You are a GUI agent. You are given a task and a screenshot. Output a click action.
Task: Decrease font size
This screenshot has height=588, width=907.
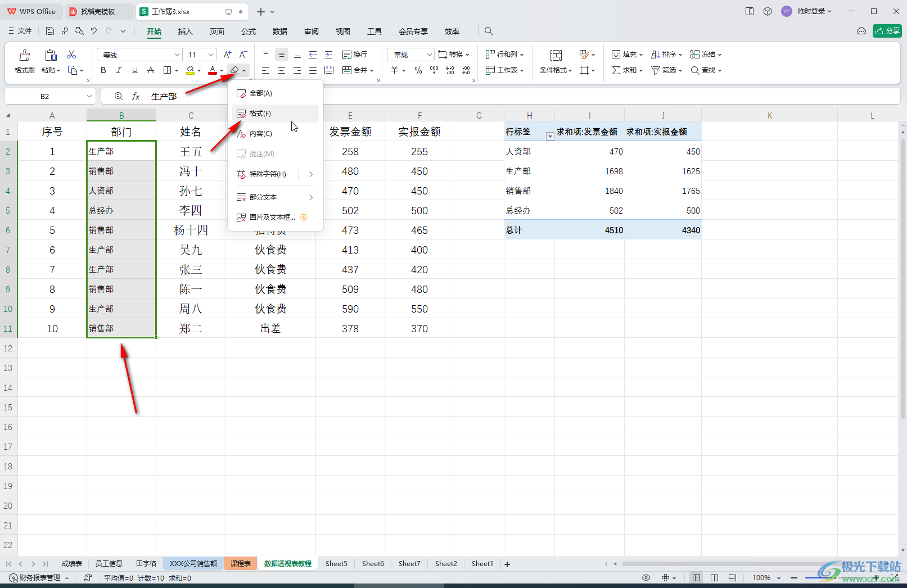tap(243, 55)
